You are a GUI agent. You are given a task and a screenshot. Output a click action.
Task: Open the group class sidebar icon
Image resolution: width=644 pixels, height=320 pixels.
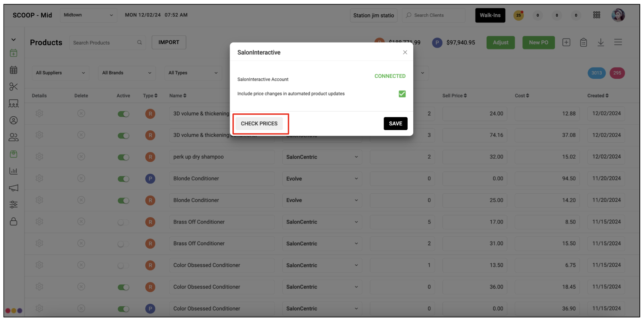coord(13,104)
